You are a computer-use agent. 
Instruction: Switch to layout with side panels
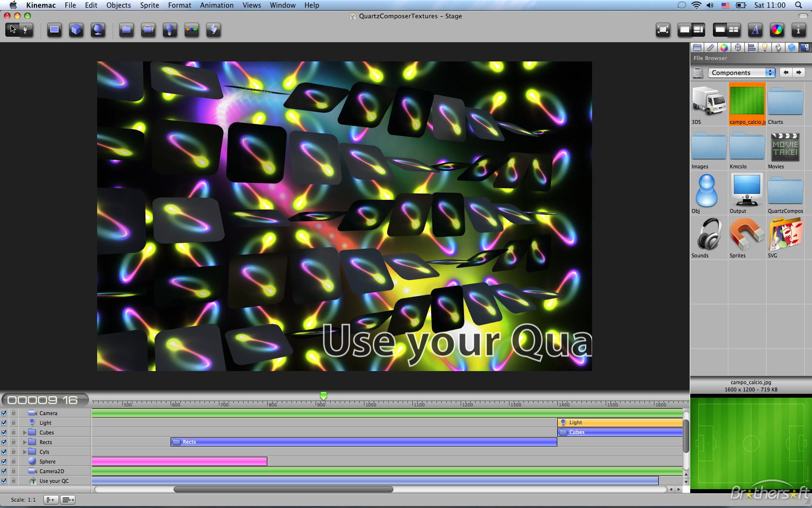point(698,30)
